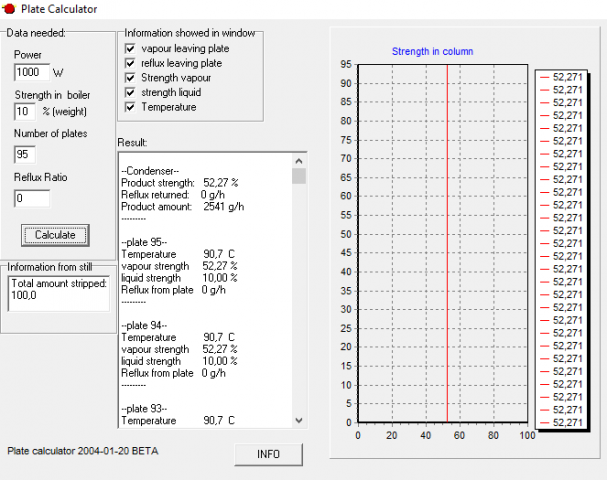Click the Strength in column chart title

pos(432,51)
